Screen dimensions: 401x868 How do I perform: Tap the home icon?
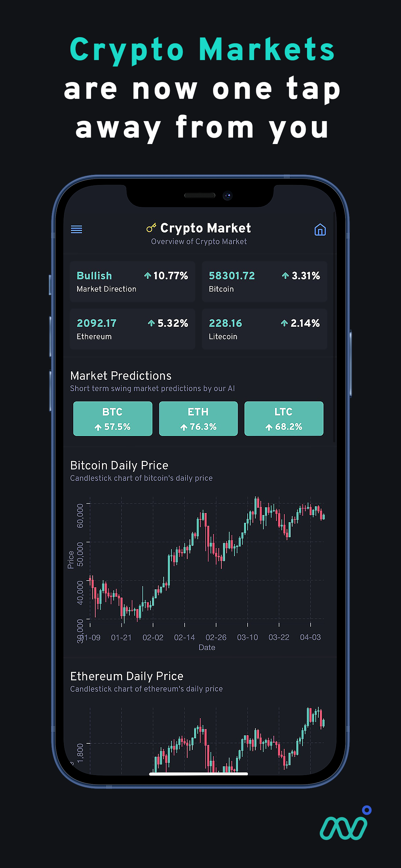tap(320, 230)
